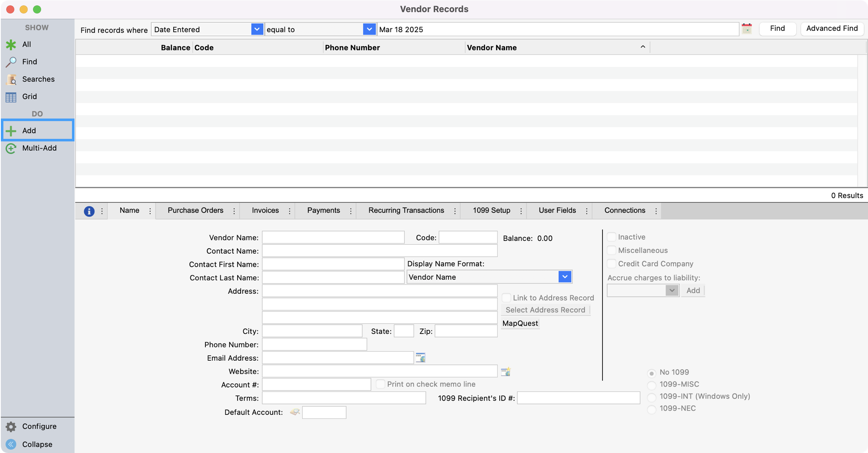Switch to the Purchase Orders tab

[195, 210]
